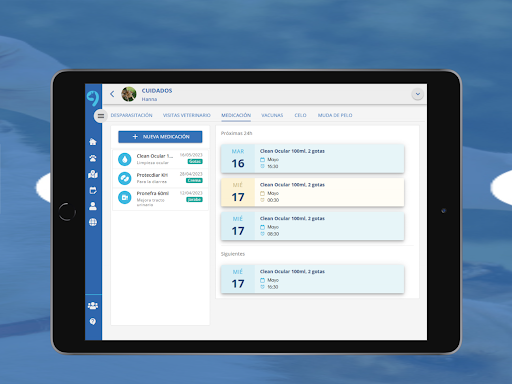Click the 28/04/2023 date
Image resolution: width=512 pixels, height=384 pixels.
point(191,174)
